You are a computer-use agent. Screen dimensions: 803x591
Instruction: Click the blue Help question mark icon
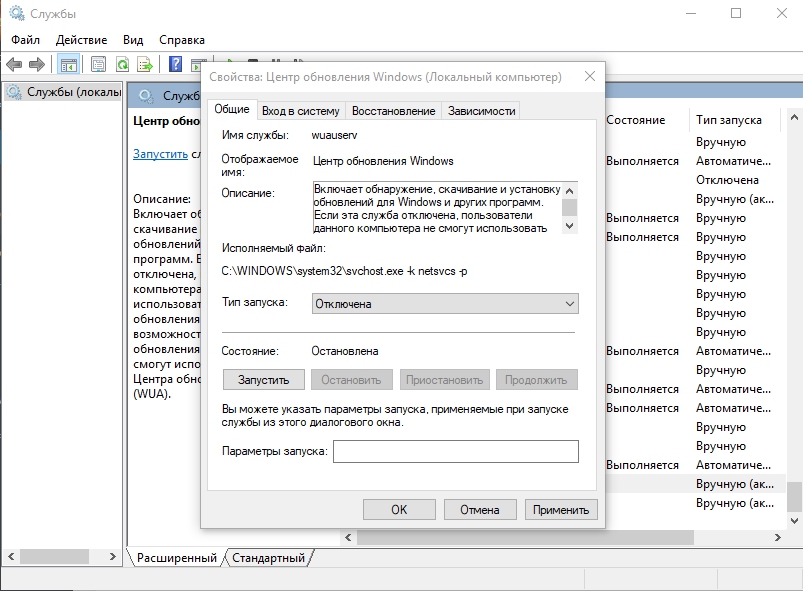point(175,64)
